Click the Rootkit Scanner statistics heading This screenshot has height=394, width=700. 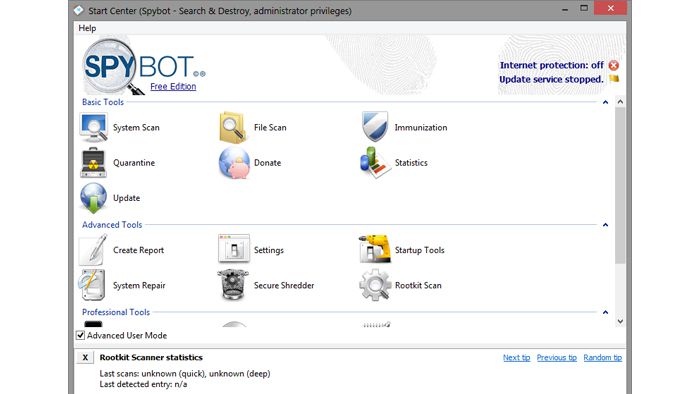tap(151, 357)
